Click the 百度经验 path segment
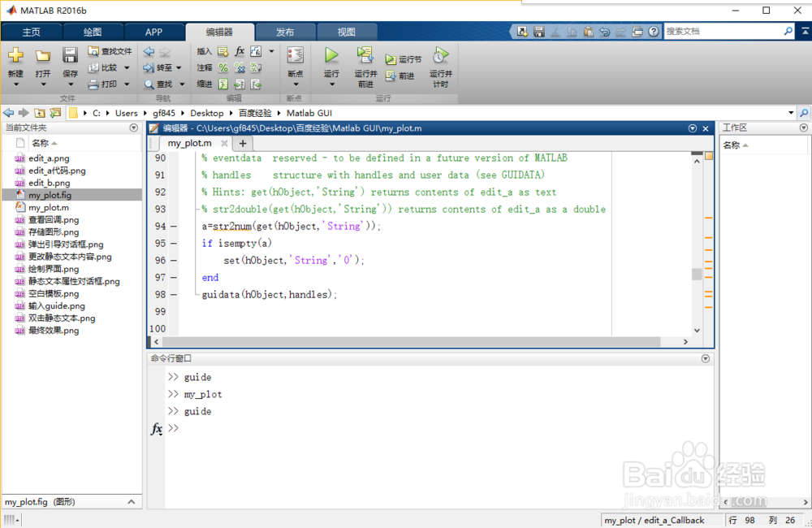The height and width of the screenshot is (528, 812). 255,113
